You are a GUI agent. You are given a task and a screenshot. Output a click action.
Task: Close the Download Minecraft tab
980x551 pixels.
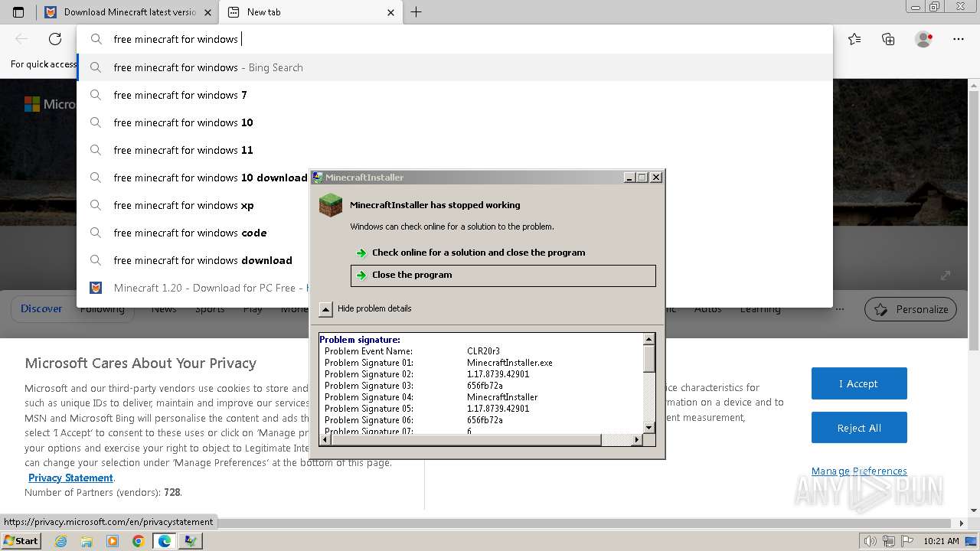207,12
